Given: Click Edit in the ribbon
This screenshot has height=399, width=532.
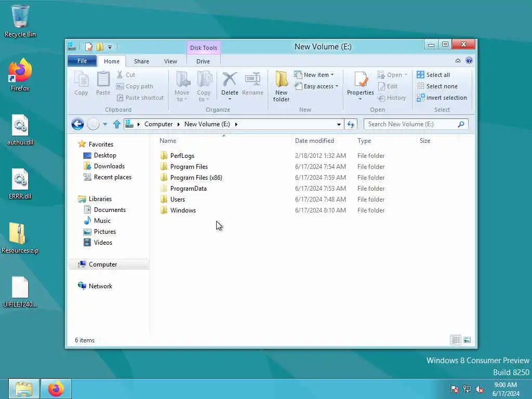Looking at the screenshot, I should click(387, 86).
